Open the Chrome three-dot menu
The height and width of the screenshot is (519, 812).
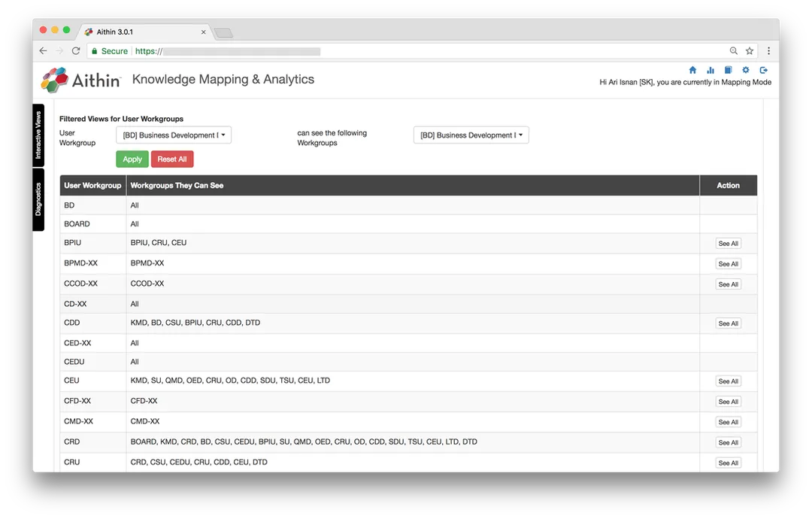pos(768,50)
